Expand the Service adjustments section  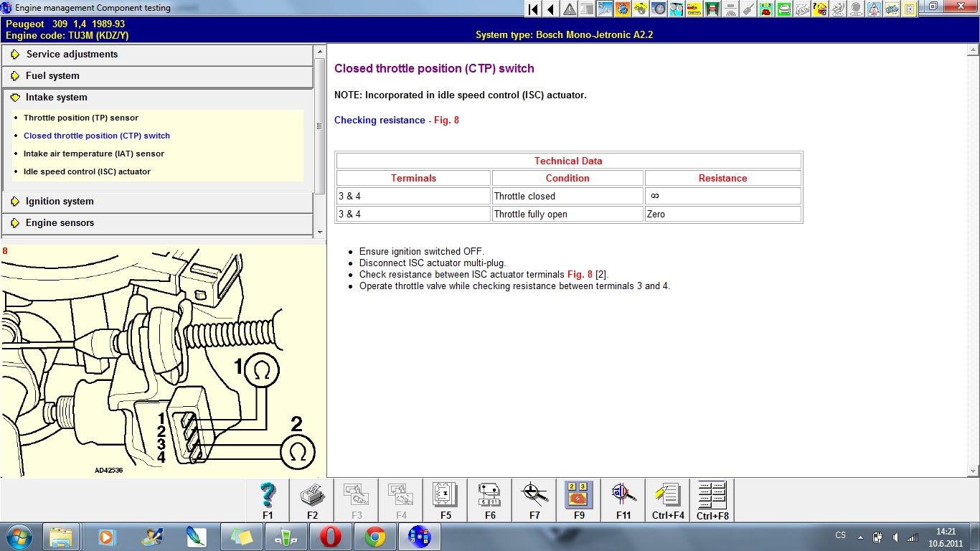point(72,55)
